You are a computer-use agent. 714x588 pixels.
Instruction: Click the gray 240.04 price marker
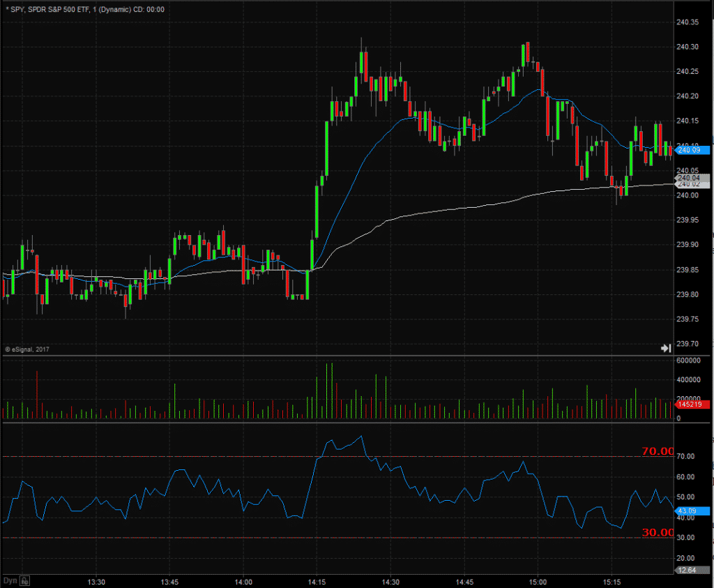pyautogui.click(x=691, y=178)
